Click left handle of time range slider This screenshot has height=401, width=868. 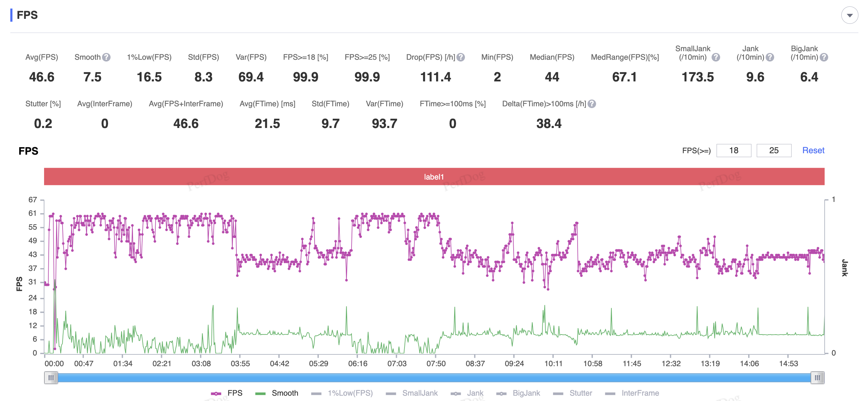click(51, 378)
